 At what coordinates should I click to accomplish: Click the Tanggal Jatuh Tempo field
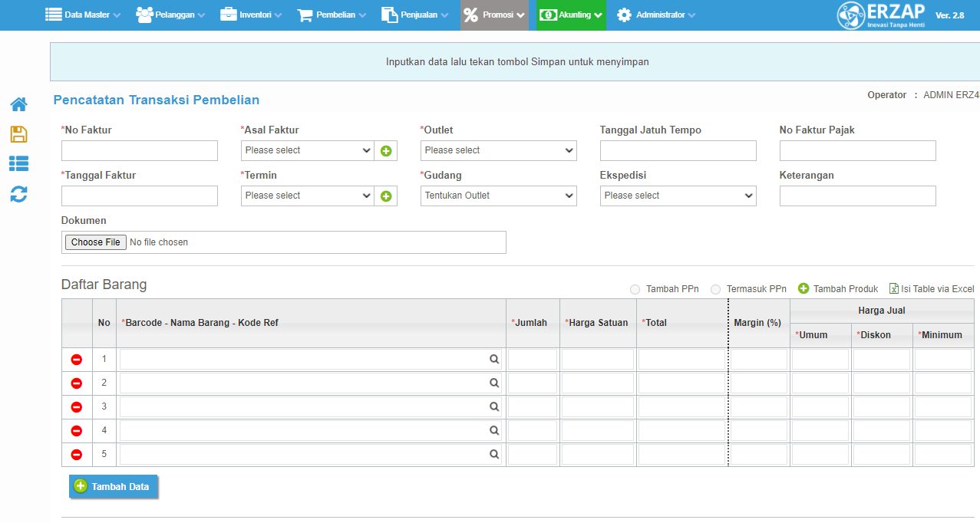pos(678,151)
